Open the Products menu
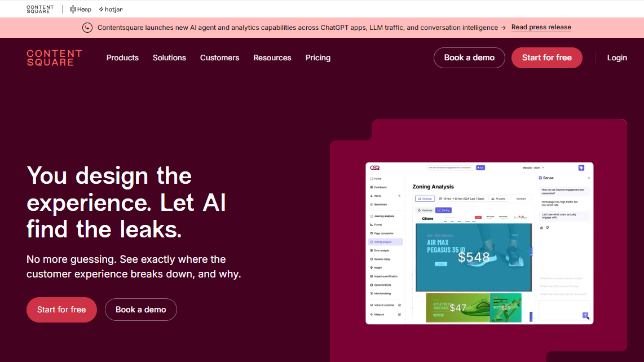Image resolution: width=644 pixels, height=362 pixels. 122,58
